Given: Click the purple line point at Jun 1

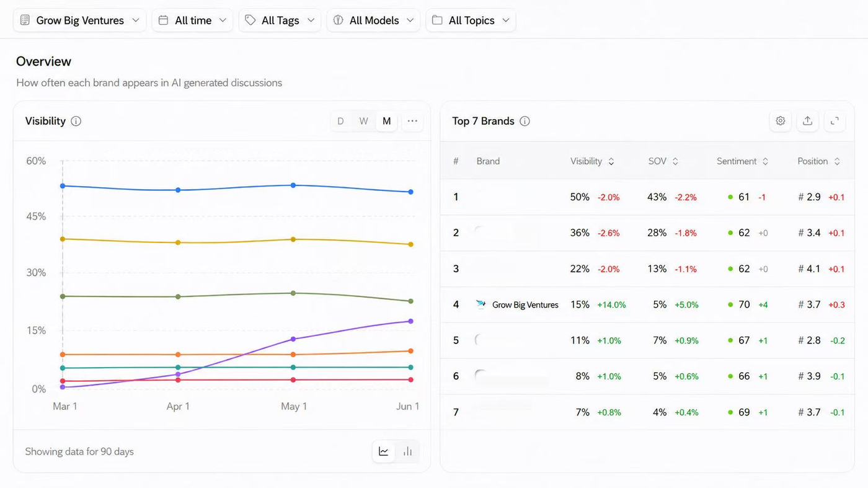Looking at the screenshot, I should coord(410,321).
